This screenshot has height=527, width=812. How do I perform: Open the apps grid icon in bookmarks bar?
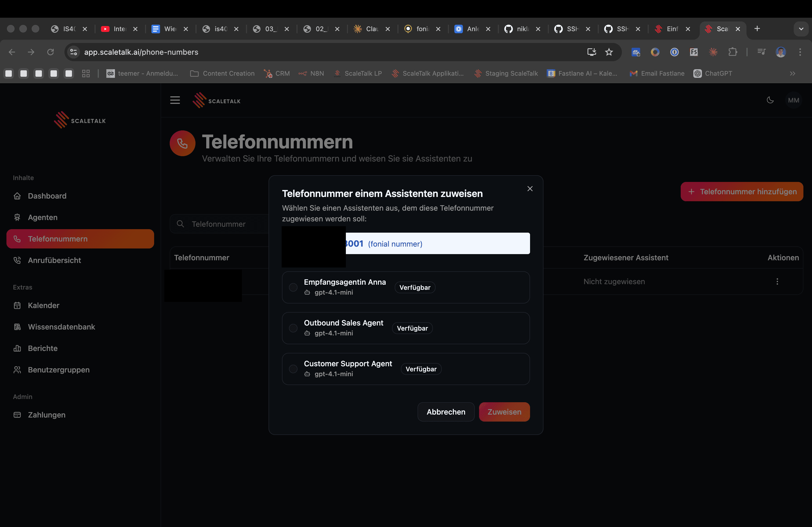[x=86, y=73]
